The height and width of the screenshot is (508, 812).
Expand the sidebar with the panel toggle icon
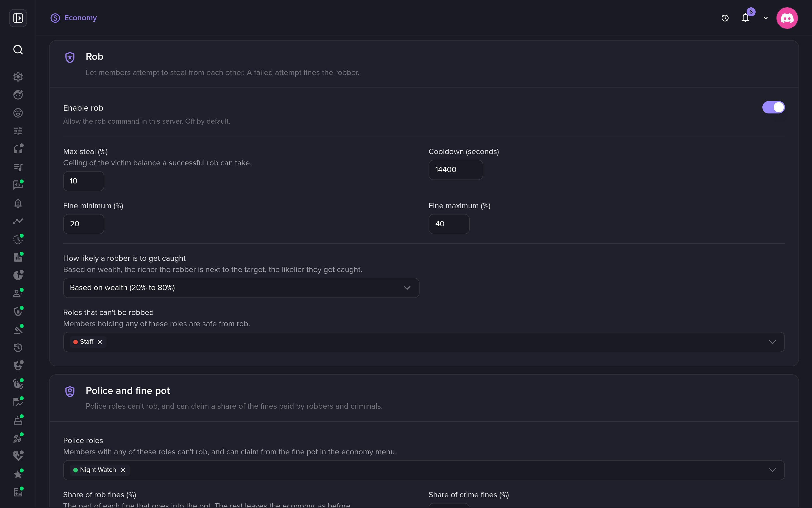18,18
